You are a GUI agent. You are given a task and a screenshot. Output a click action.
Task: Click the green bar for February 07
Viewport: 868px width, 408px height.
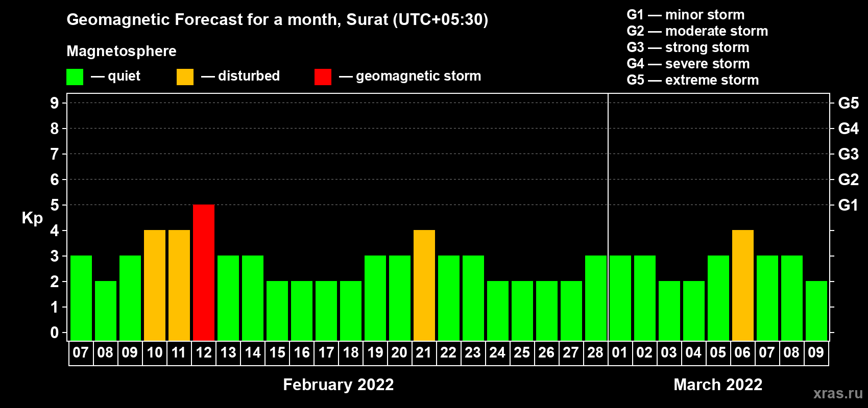[81, 298]
